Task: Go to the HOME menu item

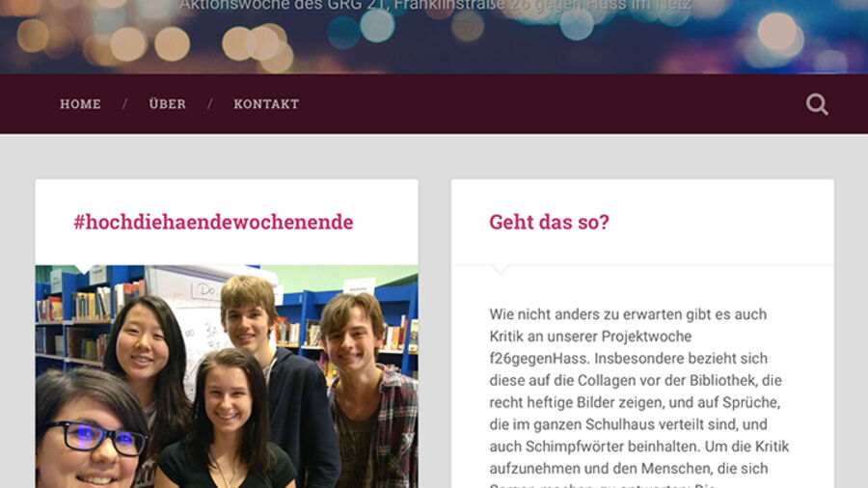Action: pos(80,104)
